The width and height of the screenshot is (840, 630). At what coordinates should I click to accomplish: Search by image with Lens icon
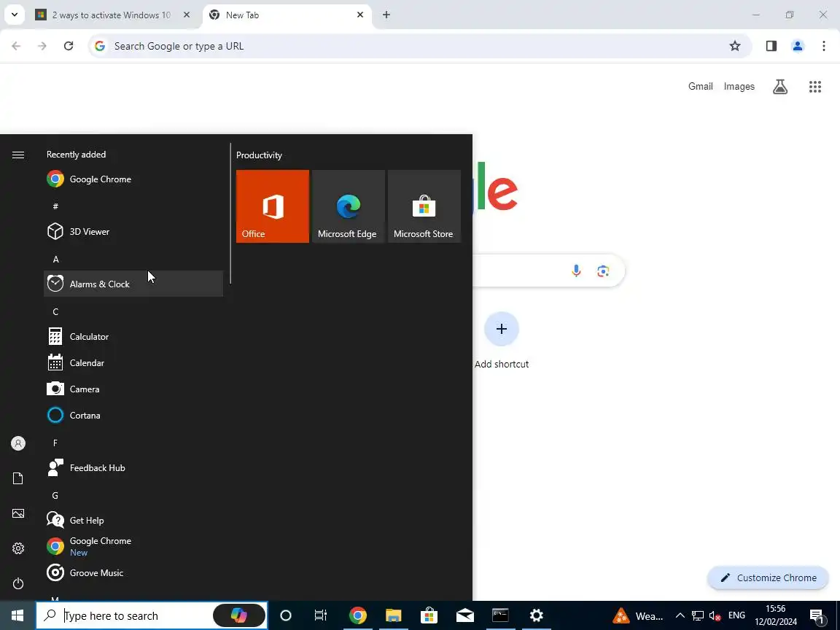pyautogui.click(x=603, y=271)
